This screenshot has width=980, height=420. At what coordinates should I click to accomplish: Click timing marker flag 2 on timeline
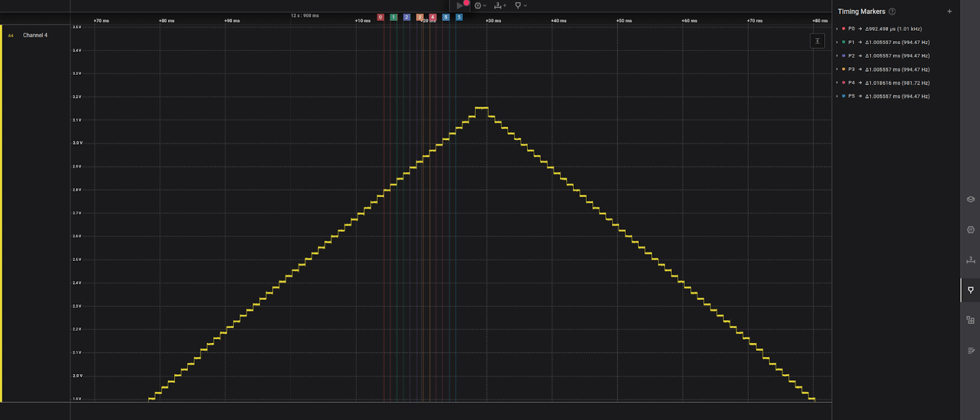point(406,17)
